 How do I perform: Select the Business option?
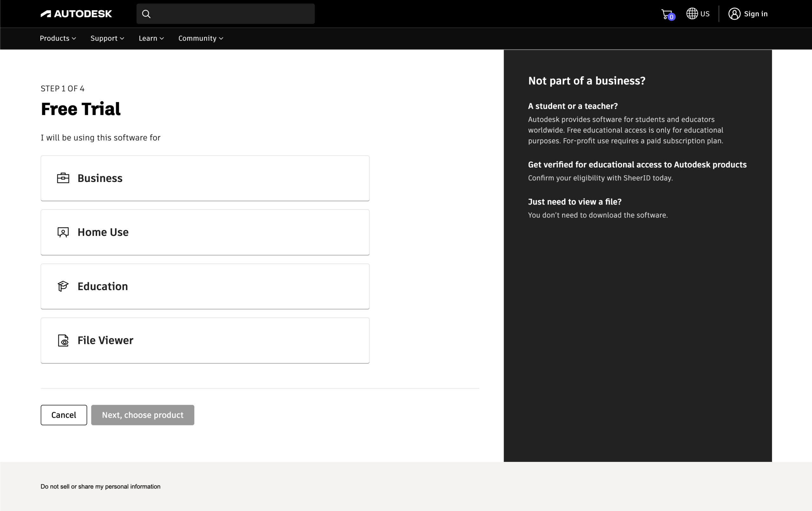205,178
